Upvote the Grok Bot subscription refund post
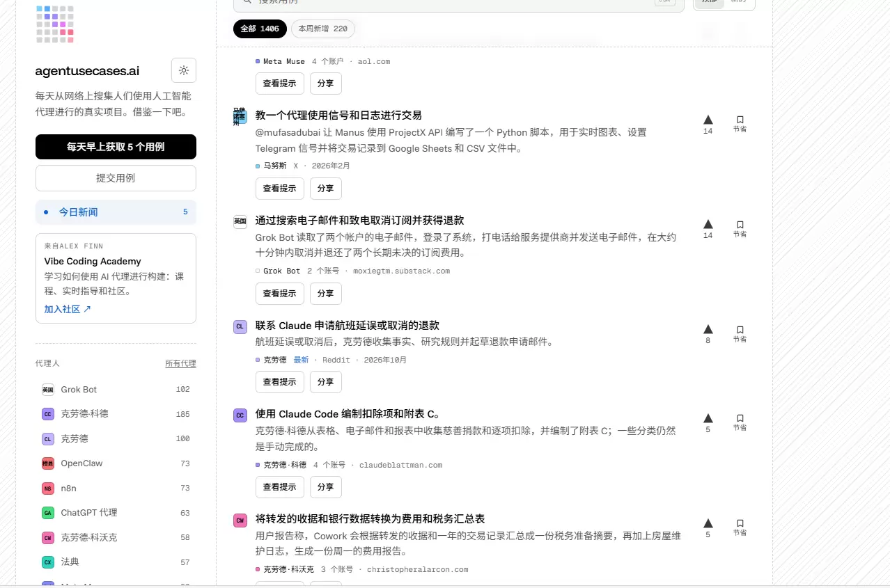This screenshot has width=890, height=588. [708, 229]
